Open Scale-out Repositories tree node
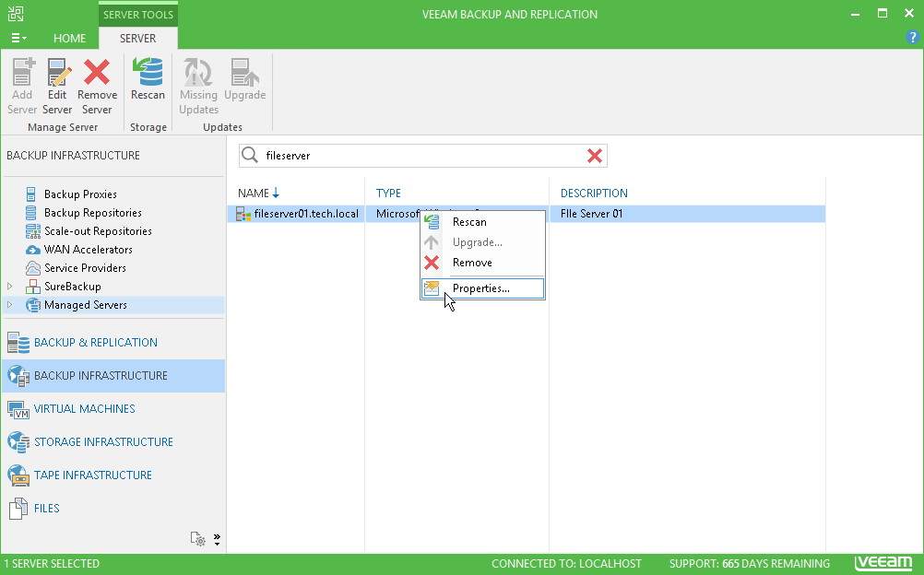Image resolution: width=924 pixels, height=575 pixels. (x=98, y=231)
